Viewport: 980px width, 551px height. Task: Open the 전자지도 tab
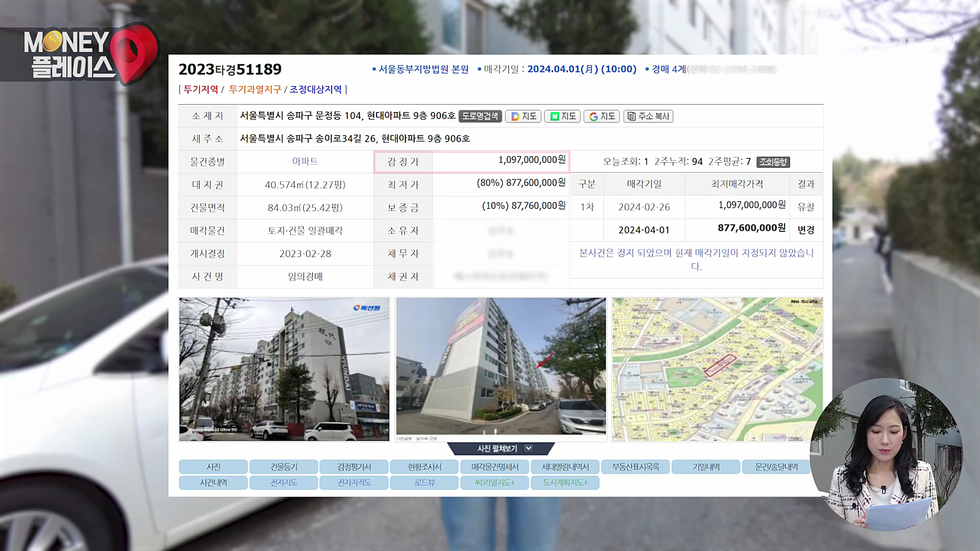click(284, 483)
